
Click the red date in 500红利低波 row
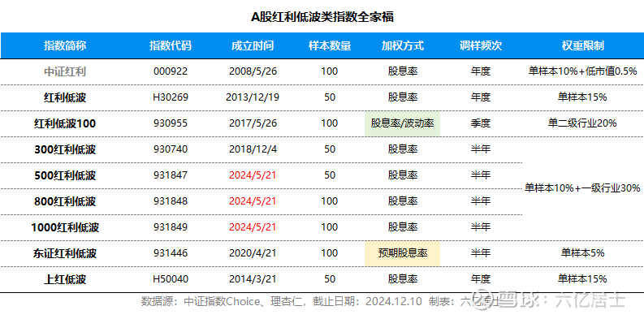click(x=253, y=175)
